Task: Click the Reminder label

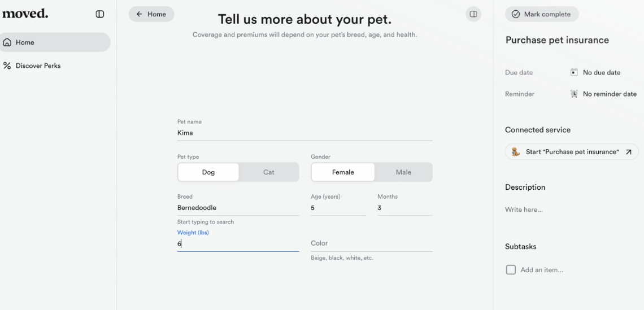Action: (x=520, y=94)
